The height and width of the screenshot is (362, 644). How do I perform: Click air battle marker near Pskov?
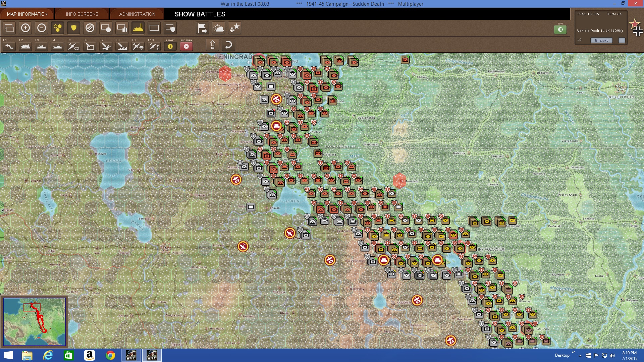(x=243, y=247)
